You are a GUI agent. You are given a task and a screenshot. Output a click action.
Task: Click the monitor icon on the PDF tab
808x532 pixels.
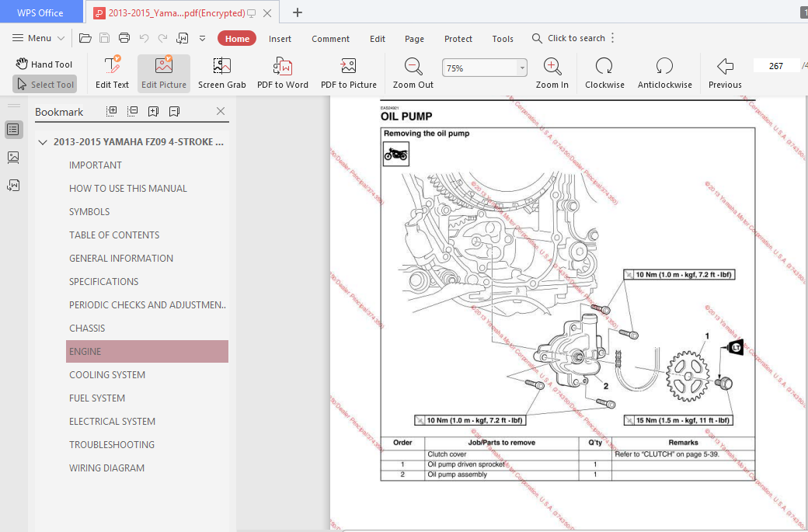[252, 13]
